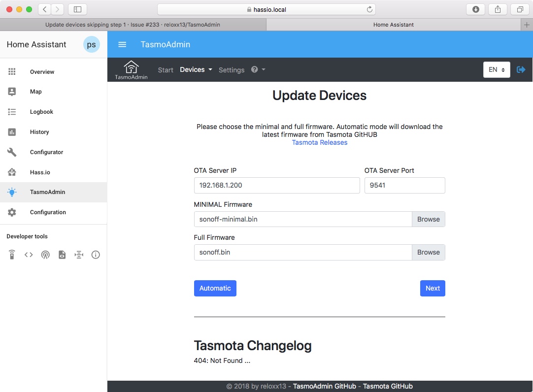Click the Automatic firmware update button
The height and width of the screenshot is (392, 533).
[x=215, y=288]
